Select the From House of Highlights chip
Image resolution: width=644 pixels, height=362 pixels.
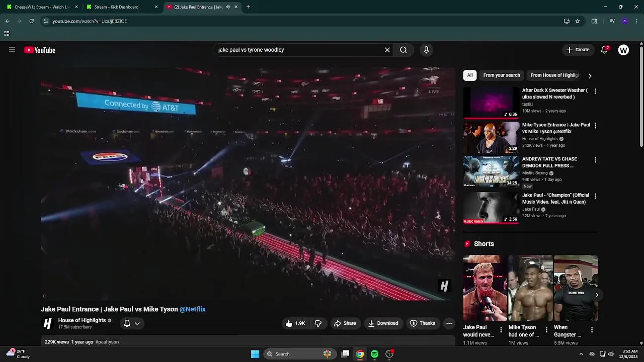554,75
